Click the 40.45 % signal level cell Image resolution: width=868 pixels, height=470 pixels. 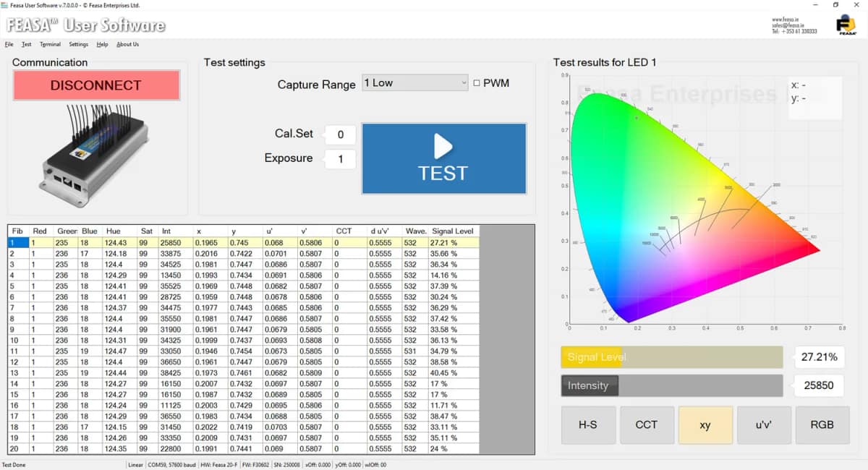point(454,372)
